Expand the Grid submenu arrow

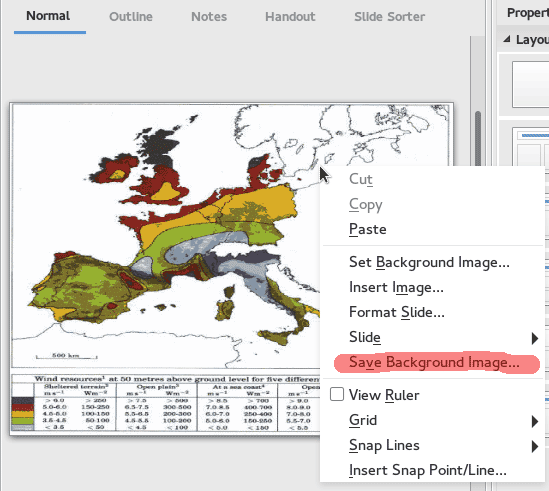click(534, 421)
